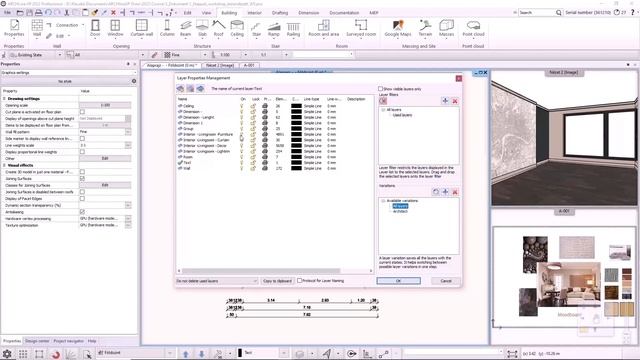640x360 pixels.
Task: Toggle Joining Surfaces checkbox
Action: point(82,178)
